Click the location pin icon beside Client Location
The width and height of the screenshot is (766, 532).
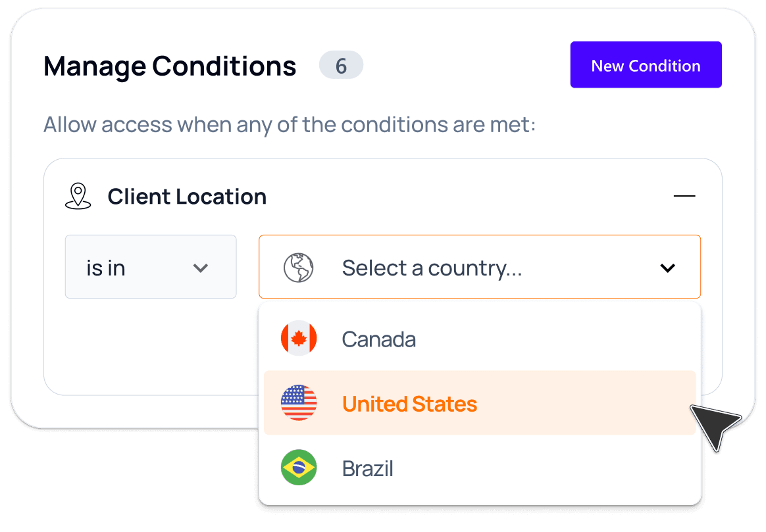(78, 195)
